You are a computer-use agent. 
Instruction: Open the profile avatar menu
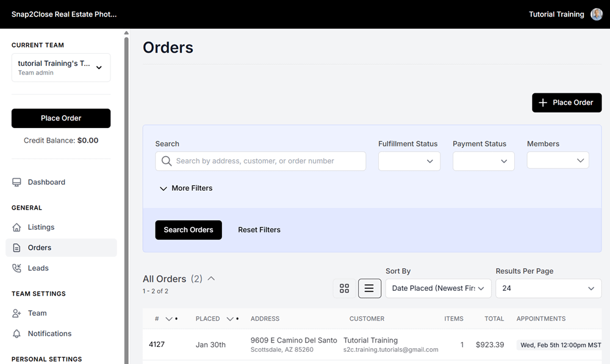[x=596, y=14]
